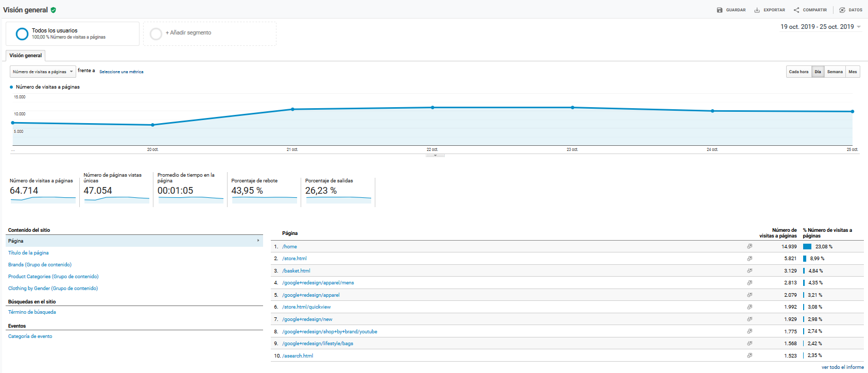
Task: Open /google+redesign/apparel row's external link icon
Action: (750, 295)
